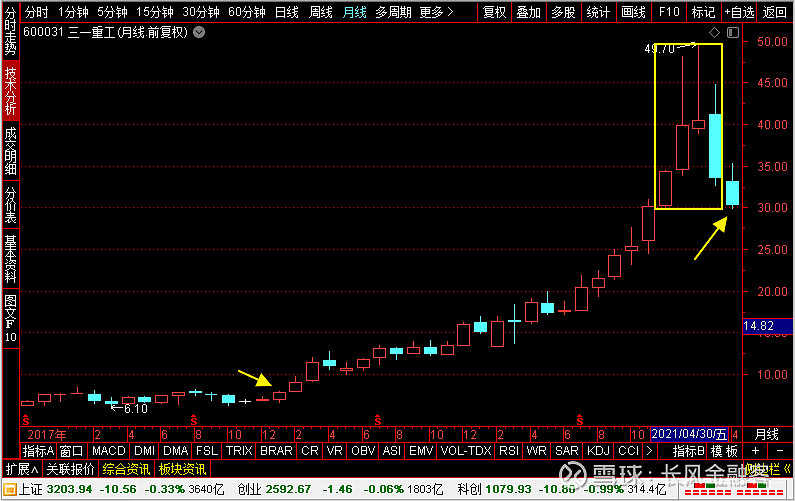Toggle the side panel layout icon
The height and width of the screenshot is (501, 795).
pos(733,32)
